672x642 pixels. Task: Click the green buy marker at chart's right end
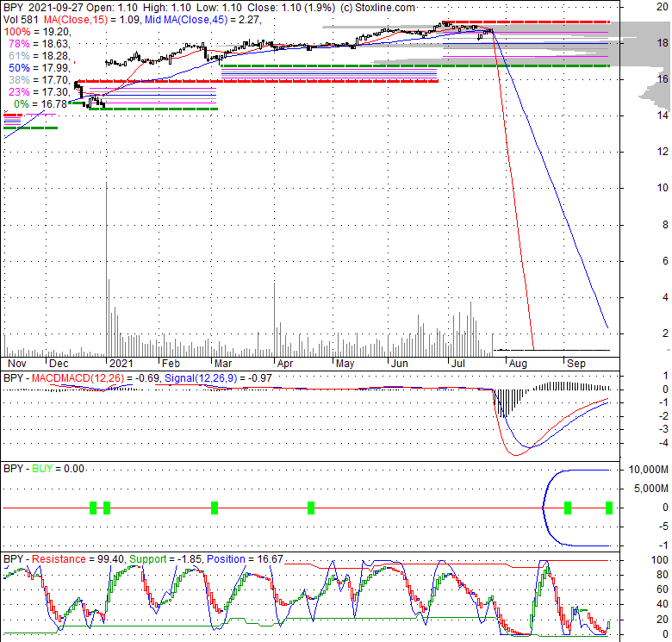click(x=609, y=508)
